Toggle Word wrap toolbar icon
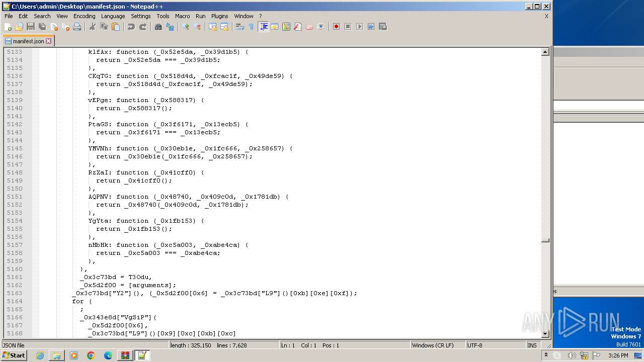Image resolution: width=644 pixels, height=362 pixels. 240,27
